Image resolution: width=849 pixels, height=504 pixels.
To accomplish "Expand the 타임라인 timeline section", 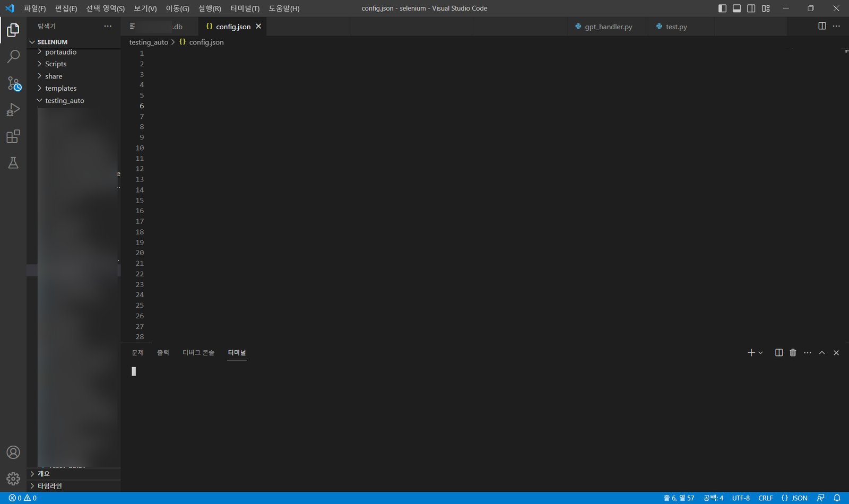I will coord(73,486).
